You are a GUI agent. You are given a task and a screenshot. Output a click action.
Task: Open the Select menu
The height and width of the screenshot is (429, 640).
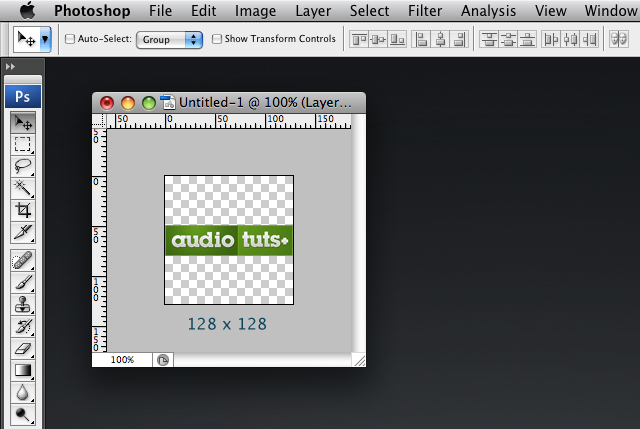[369, 11]
